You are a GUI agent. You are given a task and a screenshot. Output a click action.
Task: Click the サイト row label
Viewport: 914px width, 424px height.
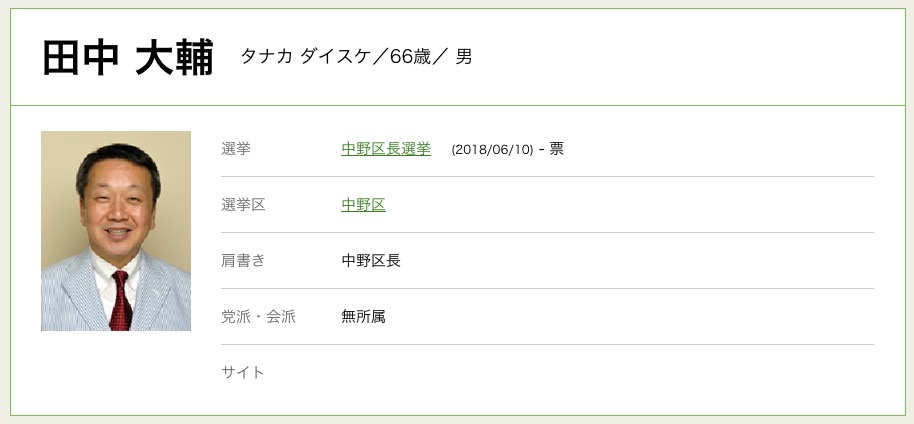coord(243,373)
